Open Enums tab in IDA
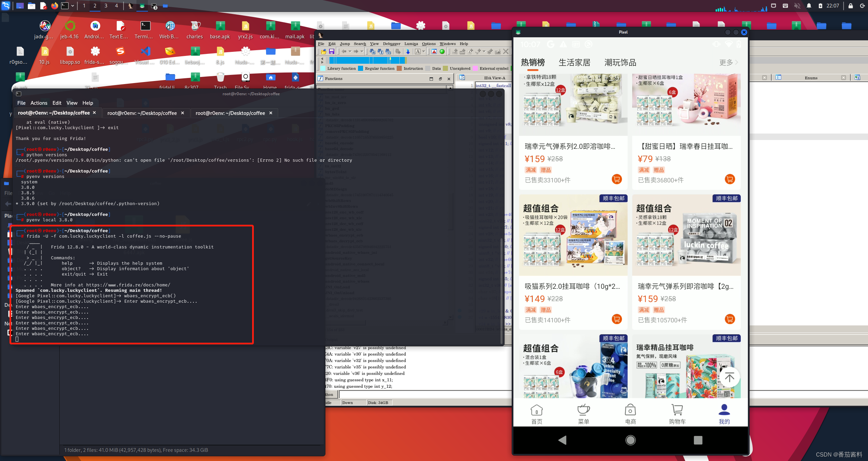The image size is (868, 461). (811, 78)
